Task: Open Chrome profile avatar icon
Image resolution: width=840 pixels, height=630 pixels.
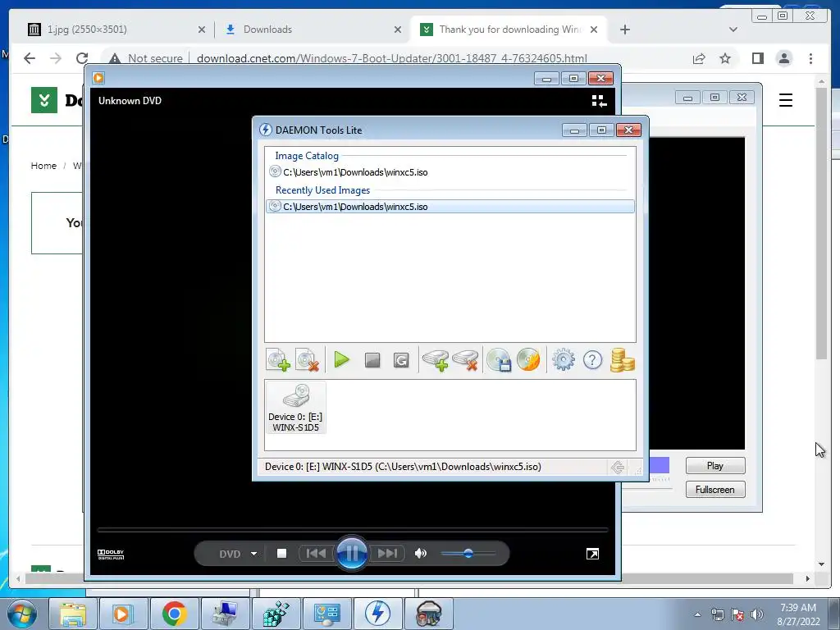Action: [x=784, y=58]
